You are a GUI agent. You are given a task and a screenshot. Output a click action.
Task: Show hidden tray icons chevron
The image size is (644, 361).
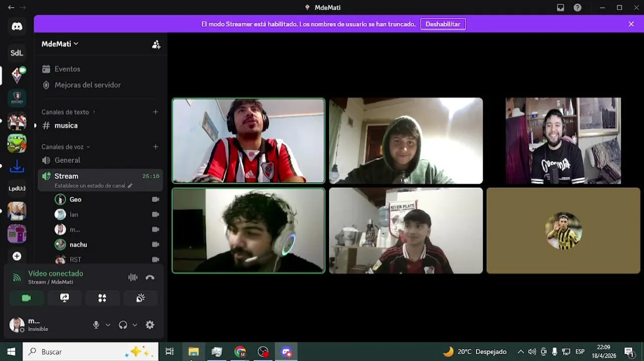click(521, 352)
